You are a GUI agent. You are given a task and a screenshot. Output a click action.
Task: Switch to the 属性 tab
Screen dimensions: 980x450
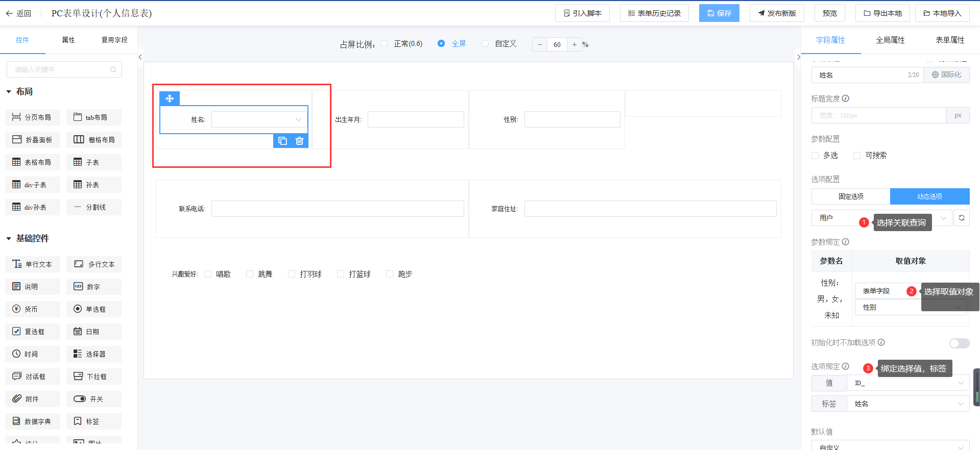(x=68, y=40)
